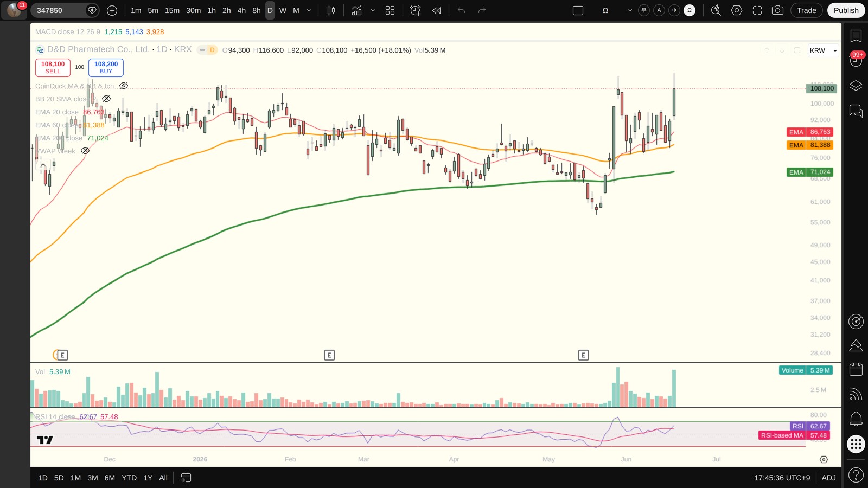The width and height of the screenshot is (868, 488).
Task: Open the Indicators menu icon
Action: pos(356,10)
